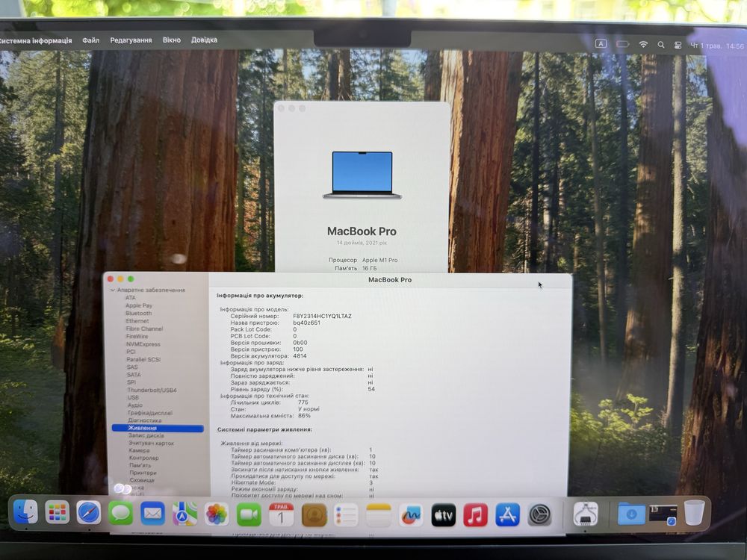Open the Довідка menu
747x560 pixels.
tap(205, 40)
